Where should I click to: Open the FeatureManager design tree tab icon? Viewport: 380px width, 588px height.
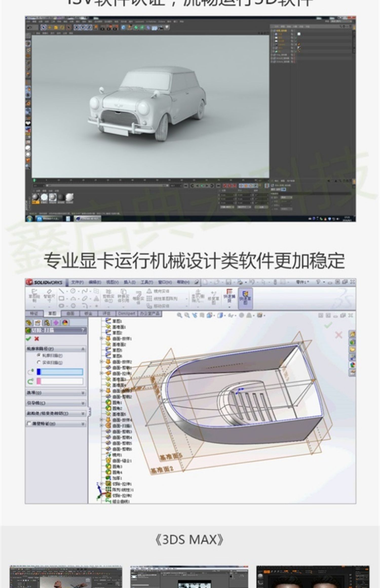[29, 323]
